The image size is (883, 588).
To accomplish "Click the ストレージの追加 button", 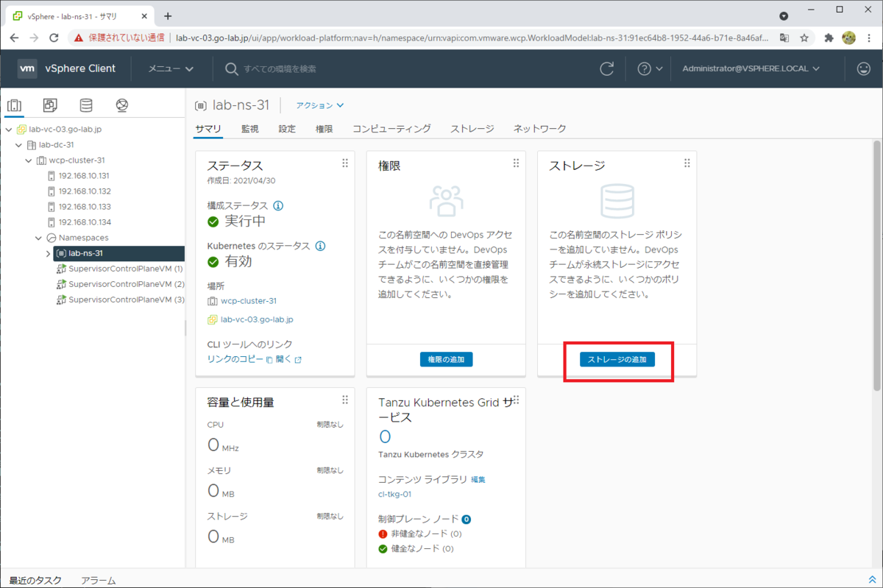I will point(617,359).
